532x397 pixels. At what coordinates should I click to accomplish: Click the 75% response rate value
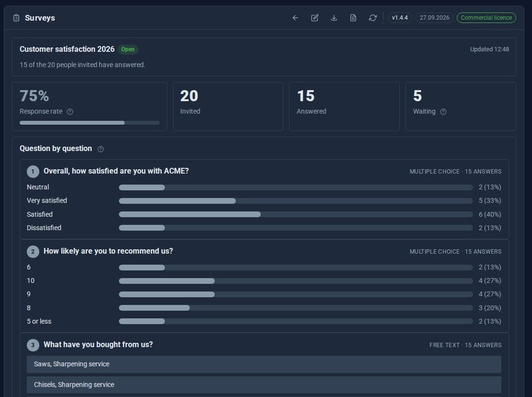pos(34,96)
